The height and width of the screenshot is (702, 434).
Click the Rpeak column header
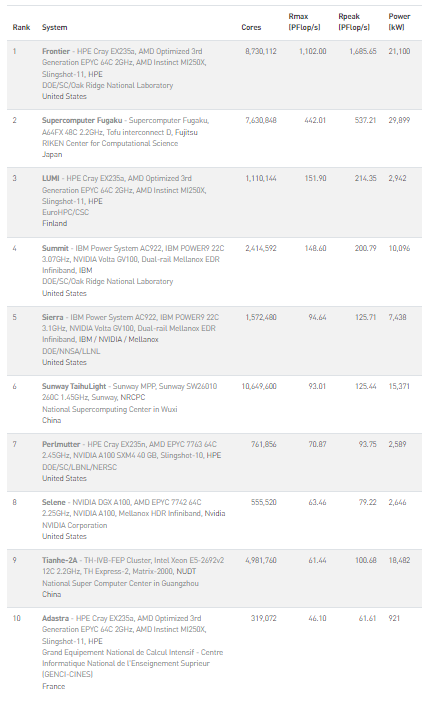click(x=354, y=22)
